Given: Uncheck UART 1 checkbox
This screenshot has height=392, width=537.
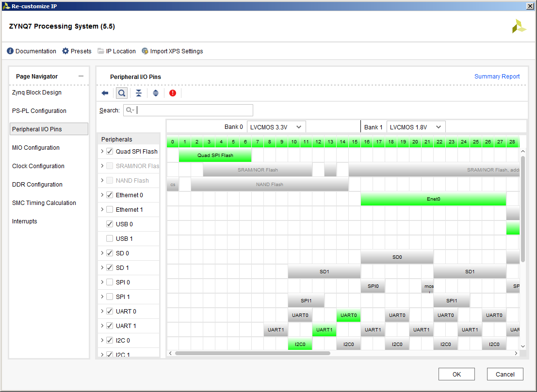Looking at the screenshot, I should point(110,326).
